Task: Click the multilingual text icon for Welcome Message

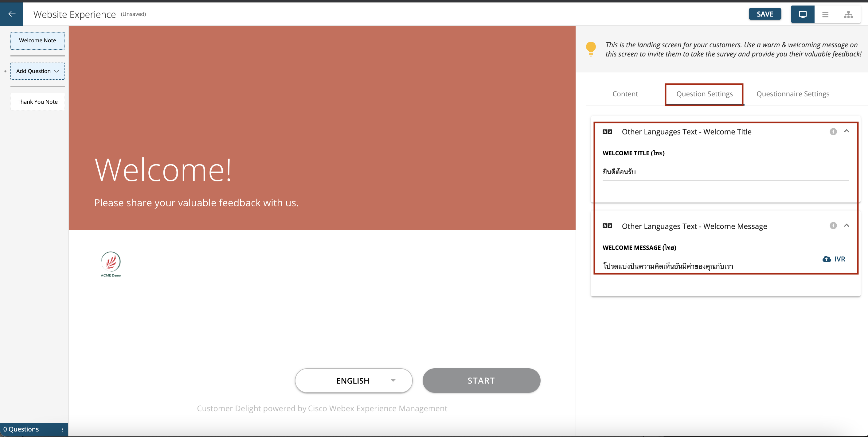Action: [x=608, y=225]
